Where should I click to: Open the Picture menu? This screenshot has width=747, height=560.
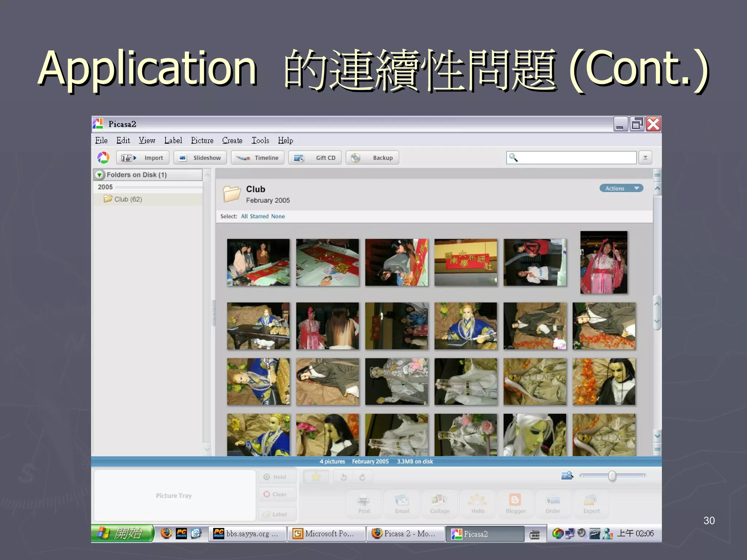coord(202,140)
